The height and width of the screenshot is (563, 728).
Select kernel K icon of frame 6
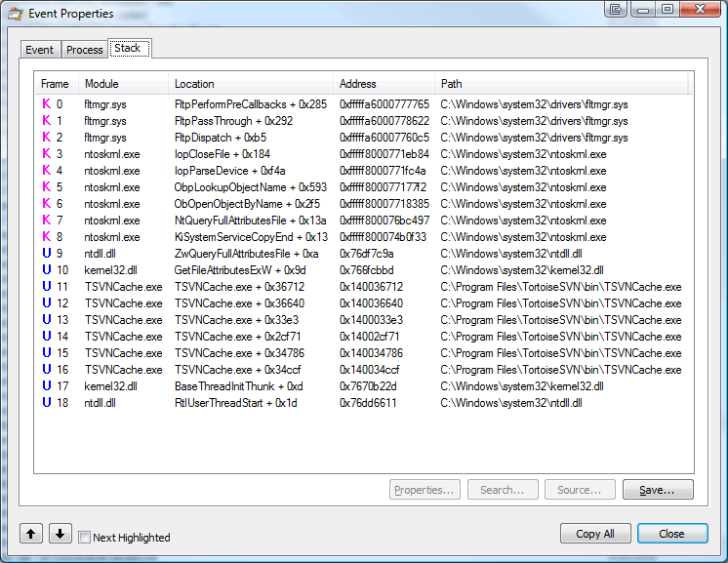[x=47, y=203]
